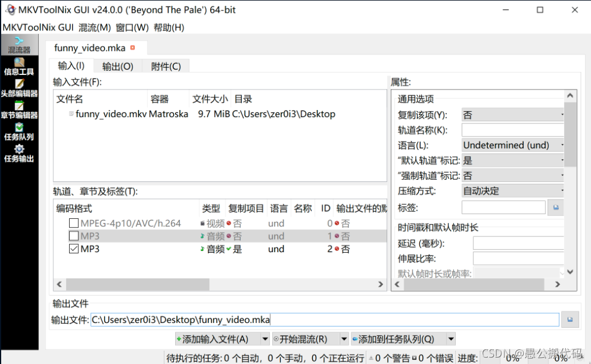Click properties horizontal scroll right arrow
The image size is (591, 364).
point(558,284)
